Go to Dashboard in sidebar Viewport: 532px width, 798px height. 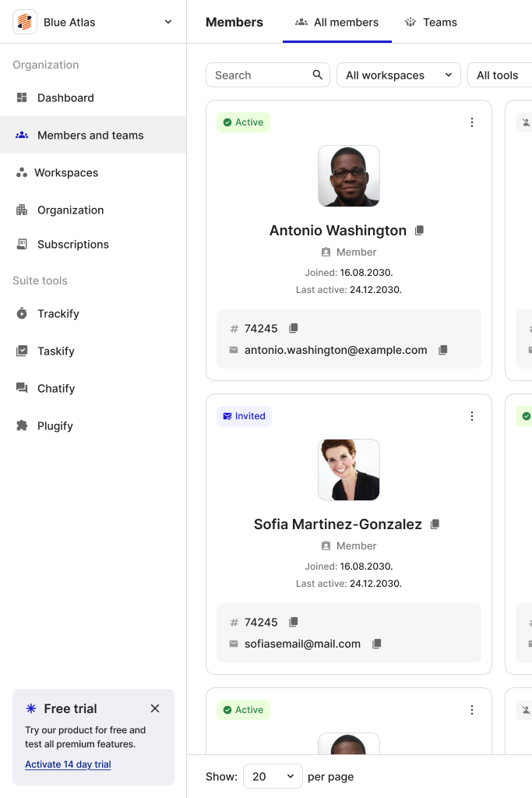tap(65, 97)
